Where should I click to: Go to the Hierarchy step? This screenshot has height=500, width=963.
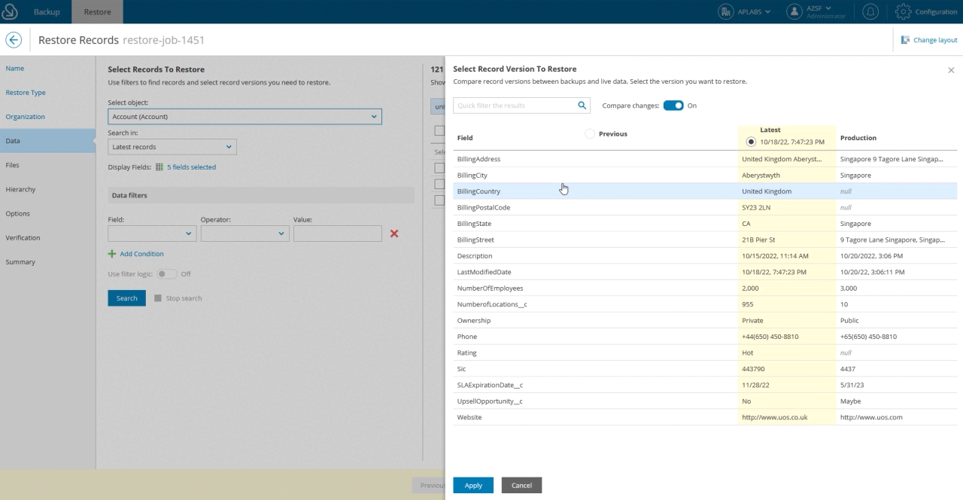tap(20, 189)
